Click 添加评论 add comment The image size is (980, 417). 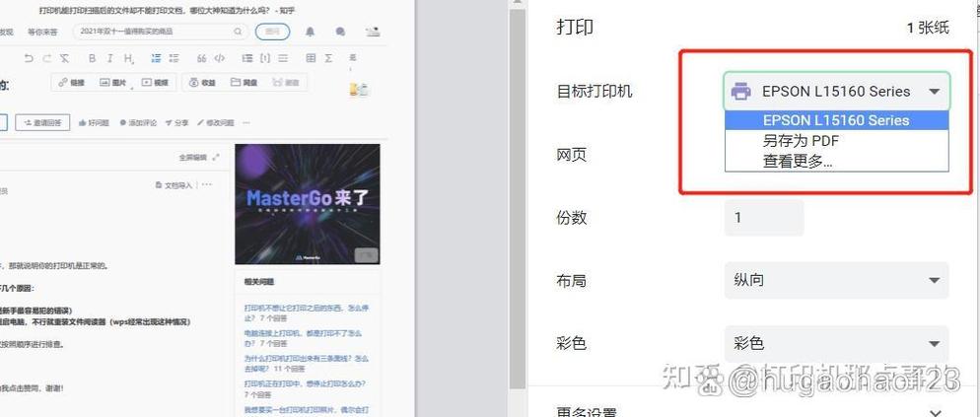point(138,122)
